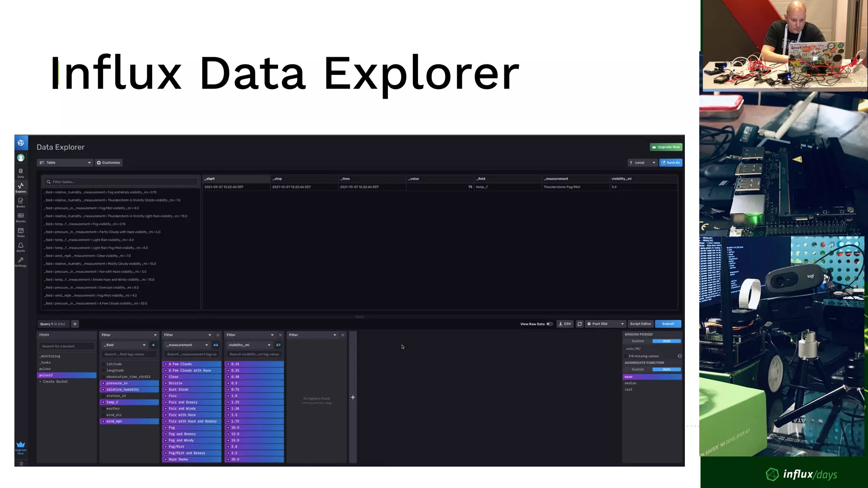
Task: Open the Past 30d time range dropdown
Action: [606, 324]
